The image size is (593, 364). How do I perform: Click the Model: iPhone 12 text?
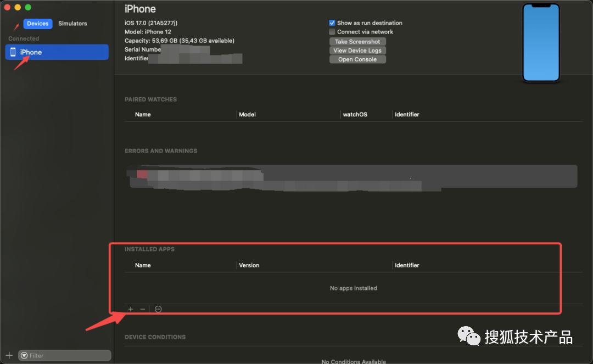coord(148,32)
